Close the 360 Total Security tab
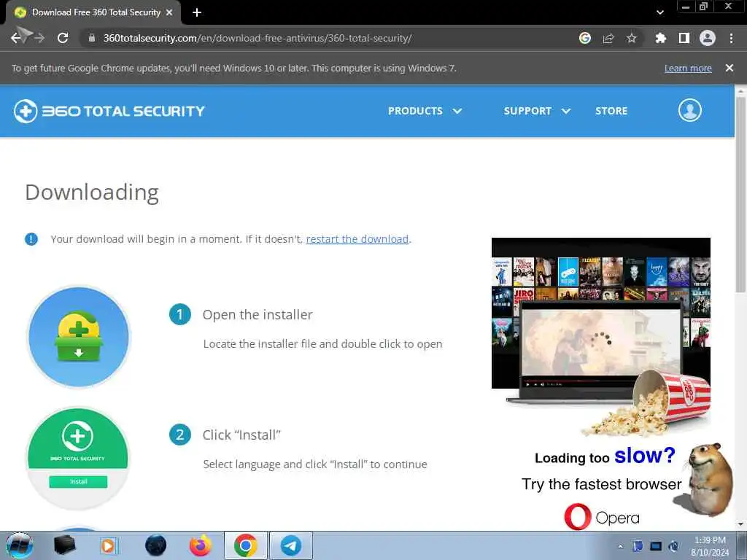Viewport: 747px width, 560px height. point(169,12)
